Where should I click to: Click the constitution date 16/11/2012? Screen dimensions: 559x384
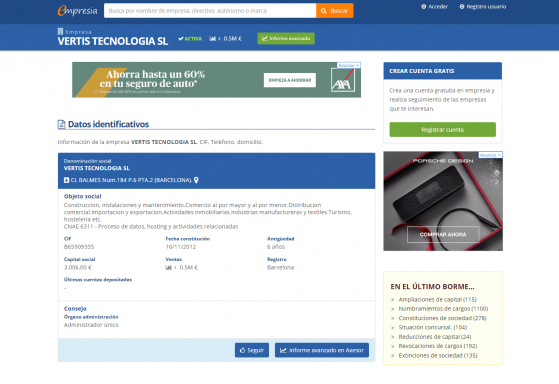click(x=181, y=247)
